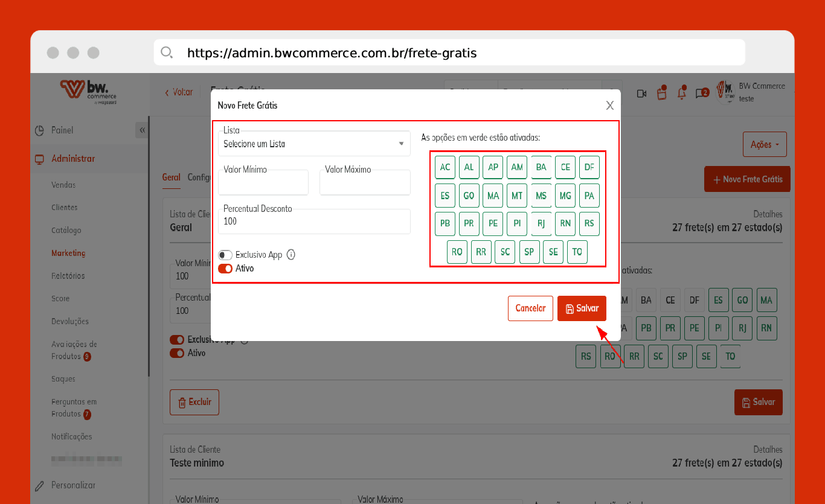Toggle state TO in the dialog
The image size is (825, 504).
(577, 252)
